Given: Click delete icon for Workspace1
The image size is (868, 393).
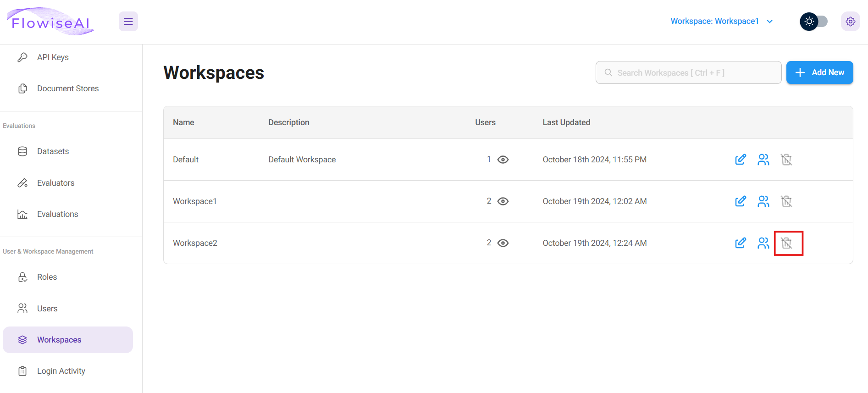Looking at the screenshot, I should tap(786, 201).
